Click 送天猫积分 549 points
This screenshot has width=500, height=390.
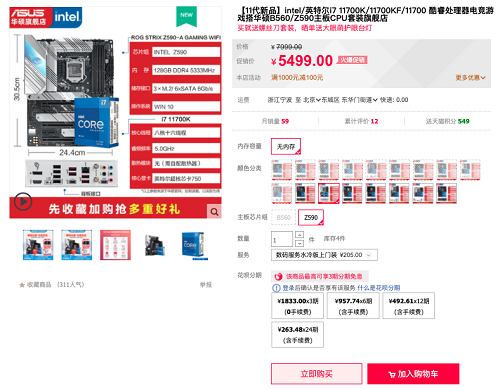pyautogui.click(x=447, y=121)
